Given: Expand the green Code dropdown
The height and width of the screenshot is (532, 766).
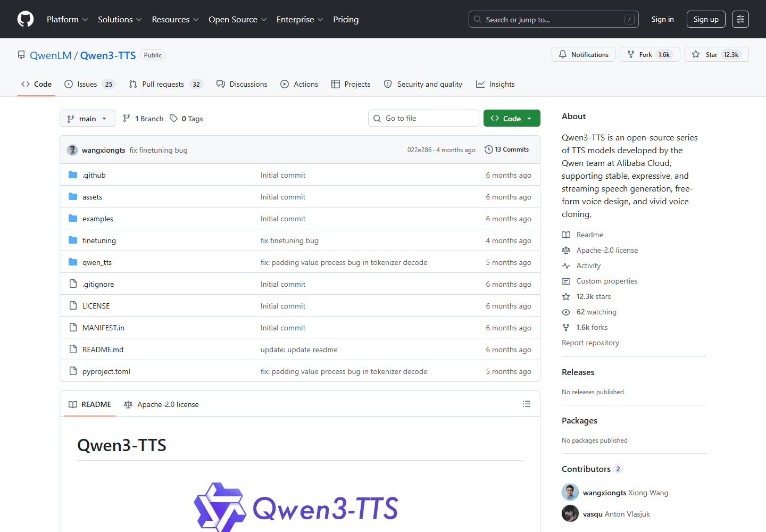Looking at the screenshot, I should (x=512, y=118).
